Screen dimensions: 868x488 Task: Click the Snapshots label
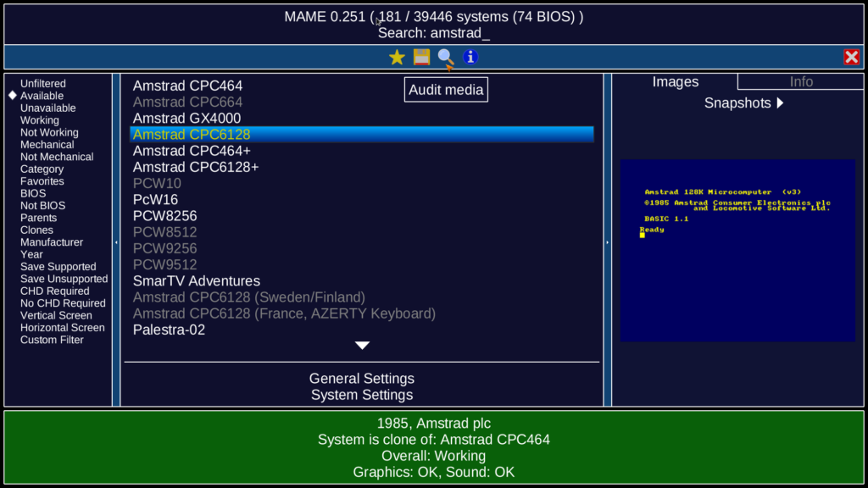pyautogui.click(x=737, y=103)
